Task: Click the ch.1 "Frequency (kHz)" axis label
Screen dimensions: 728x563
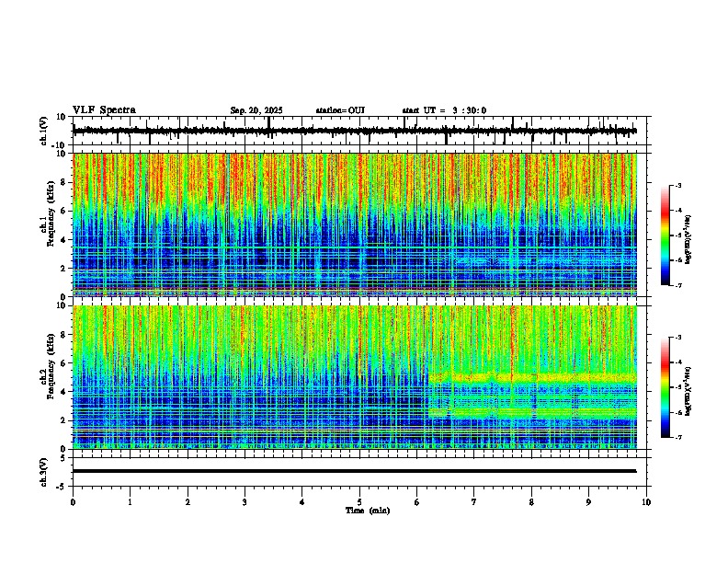Action: click(51, 213)
